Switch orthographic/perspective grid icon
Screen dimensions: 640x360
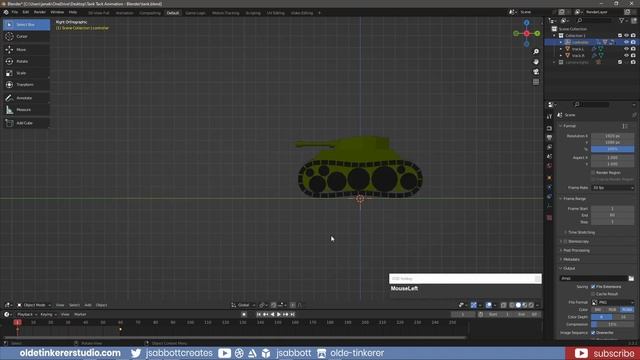(x=536, y=82)
